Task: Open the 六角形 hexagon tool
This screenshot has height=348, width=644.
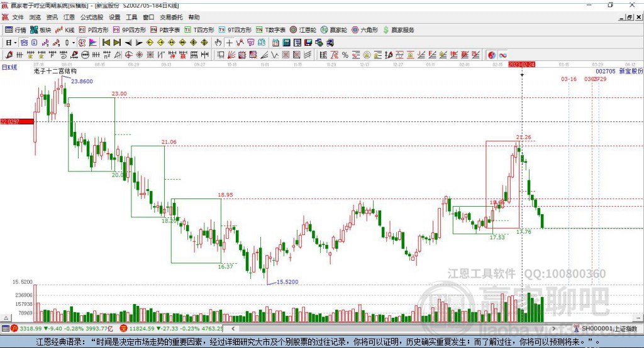Action: point(365,30)
